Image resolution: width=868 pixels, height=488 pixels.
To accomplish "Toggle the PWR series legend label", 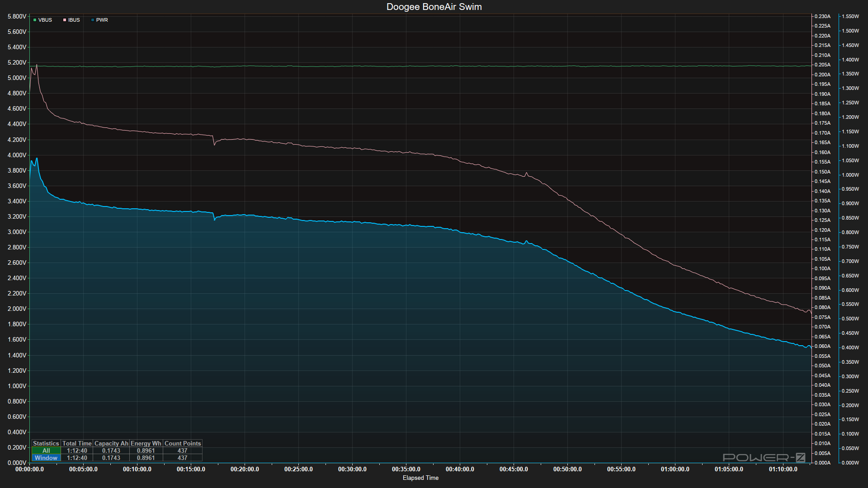I will tap(102, 20).
